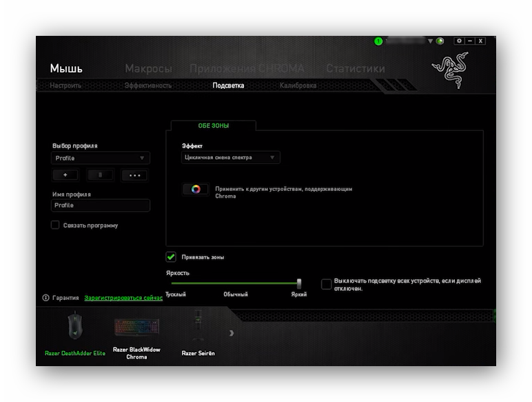The height and width of the screenshot is (402, 532).
Task: Expand the Эффект dropdown
Action: click(231, 157)
